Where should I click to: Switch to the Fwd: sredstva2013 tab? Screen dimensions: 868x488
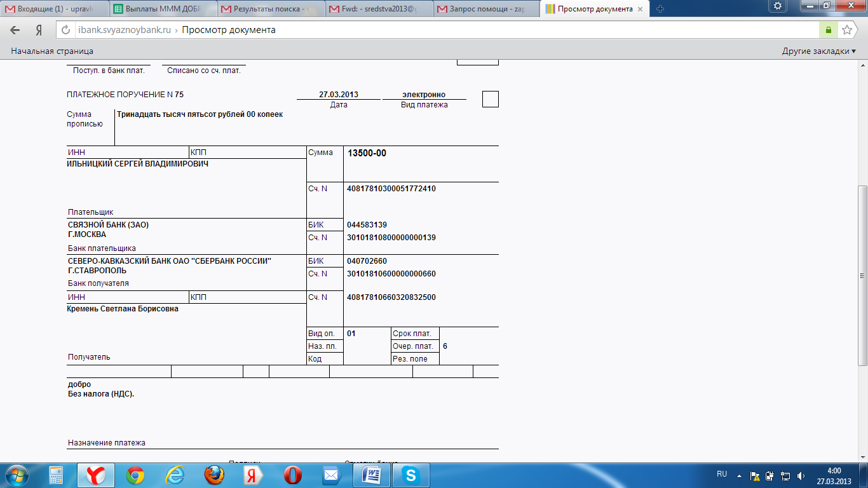pos(379,9)
